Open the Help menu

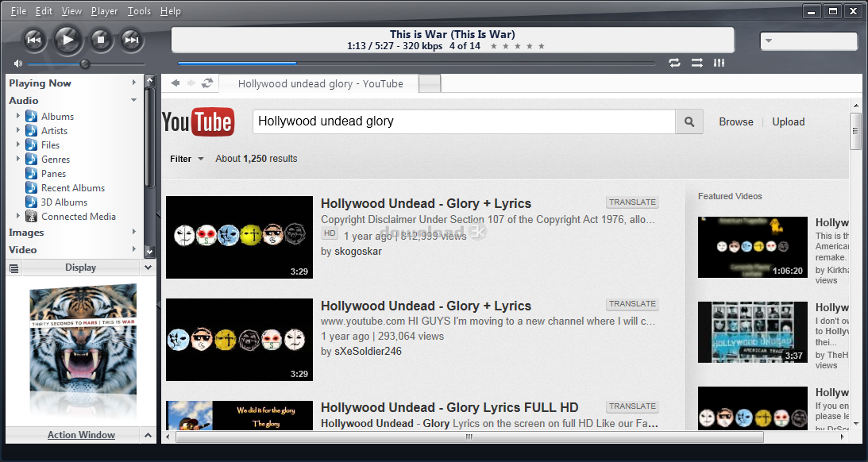tap(171, 11)
